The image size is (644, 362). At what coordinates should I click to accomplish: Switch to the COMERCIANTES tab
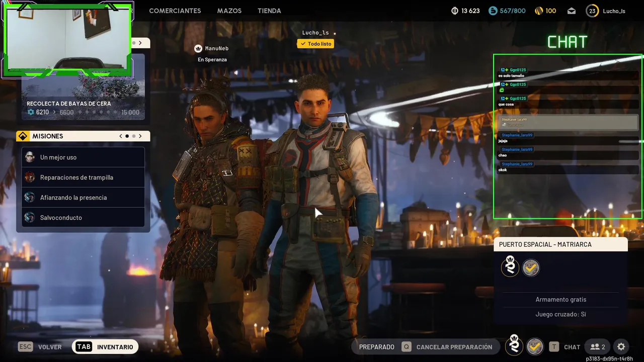175,11
